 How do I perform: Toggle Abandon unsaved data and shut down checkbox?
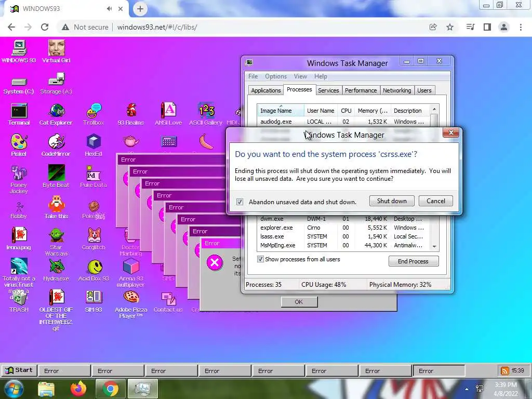(240, 202)
